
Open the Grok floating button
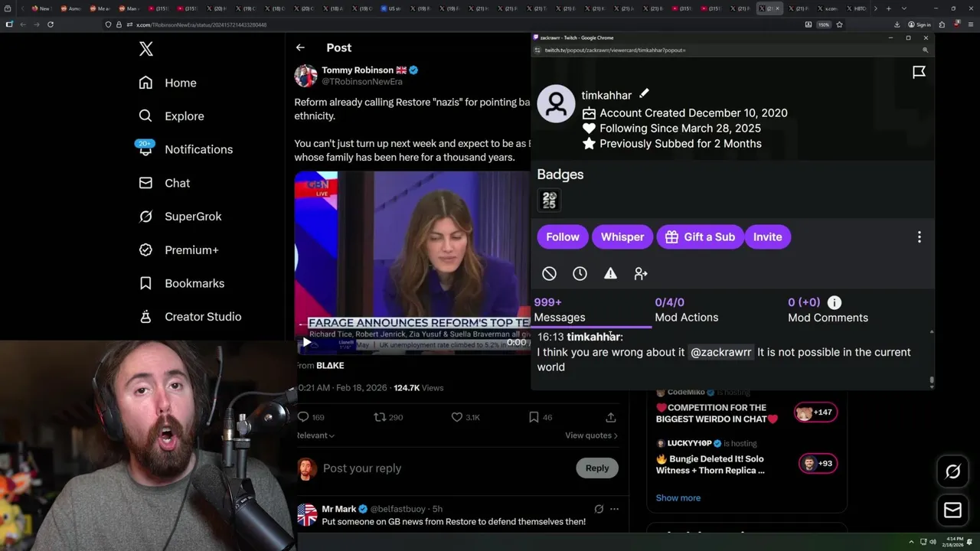tap(953, 471)
